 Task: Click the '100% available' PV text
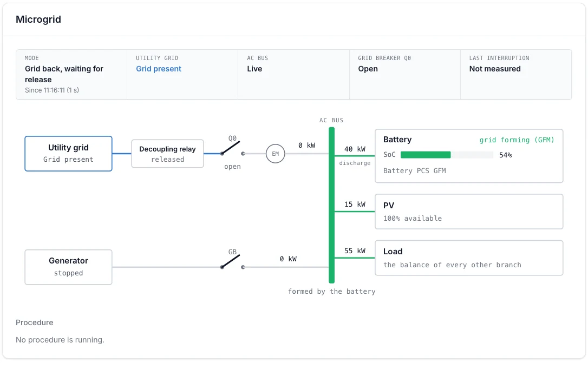pyautogui.click(x=413, y=219)
